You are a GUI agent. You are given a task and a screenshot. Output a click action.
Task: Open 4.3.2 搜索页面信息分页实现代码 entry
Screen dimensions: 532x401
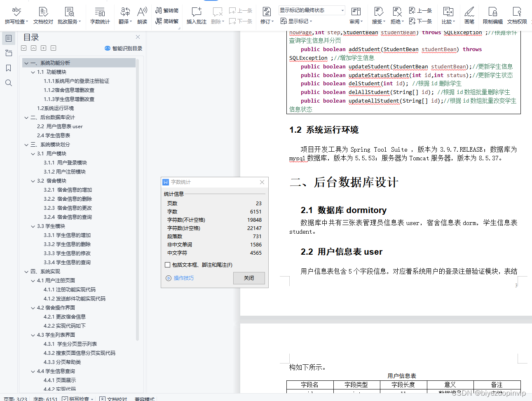(80, 353)
